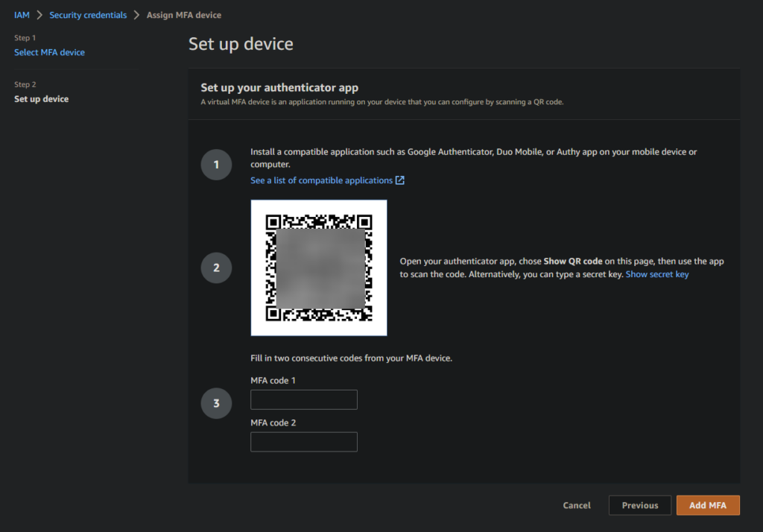Open the IAM breadcrumb link

tap(22, 14)
